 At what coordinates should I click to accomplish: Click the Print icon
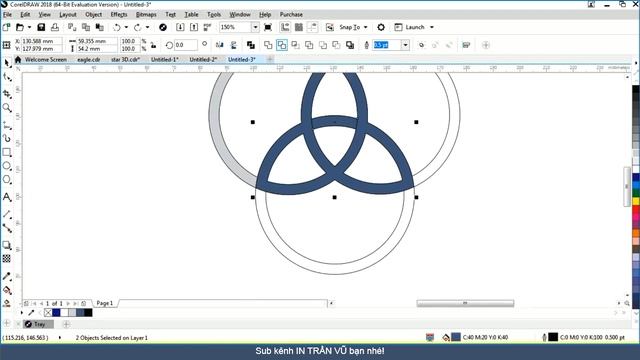pyautogui.click(x=55, y=27)
